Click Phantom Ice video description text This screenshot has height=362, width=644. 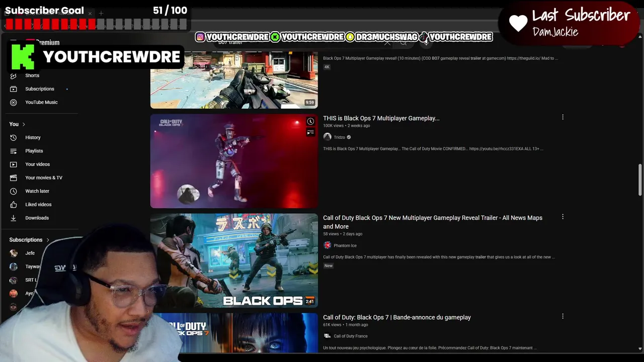[x=439, y=257]
